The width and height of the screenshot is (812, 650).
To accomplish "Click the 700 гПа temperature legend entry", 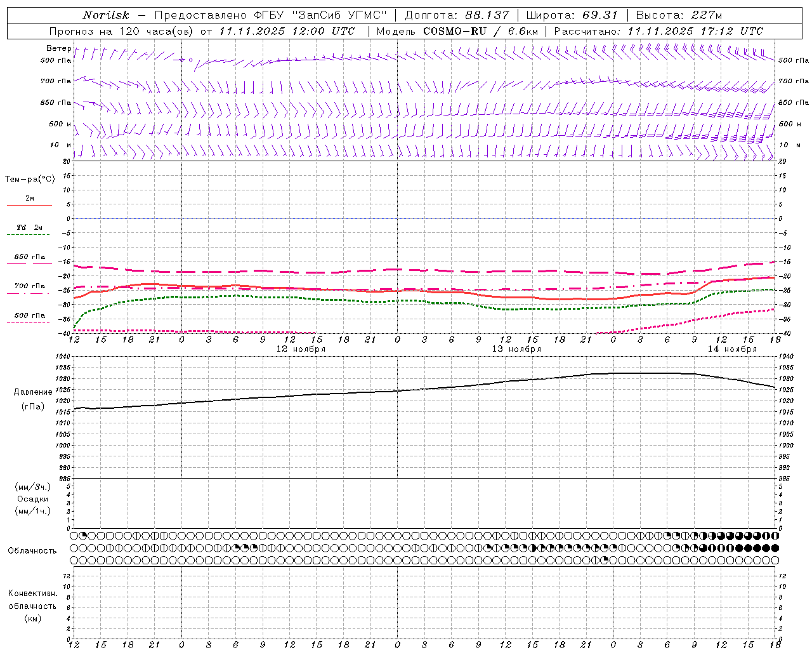I will [29, 286].
